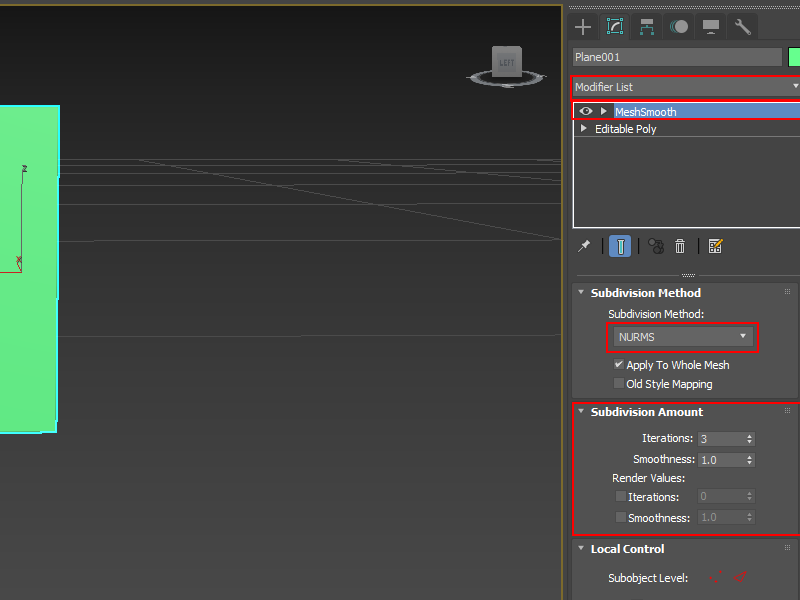Open the Motion panel tab
Screen dimensions: 800x600
[x=679, y=27]
